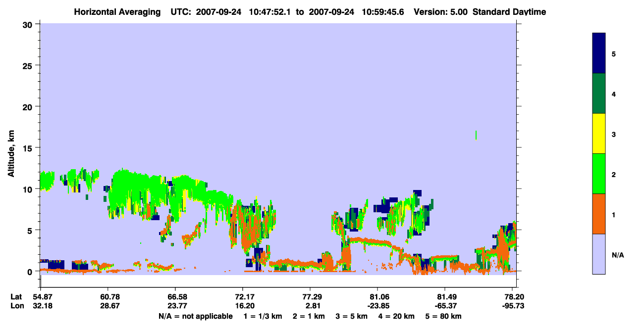The image size is (644, 330).
Task: Click the orange 1/3 km colorbar segment
Action: coord(598,214)
